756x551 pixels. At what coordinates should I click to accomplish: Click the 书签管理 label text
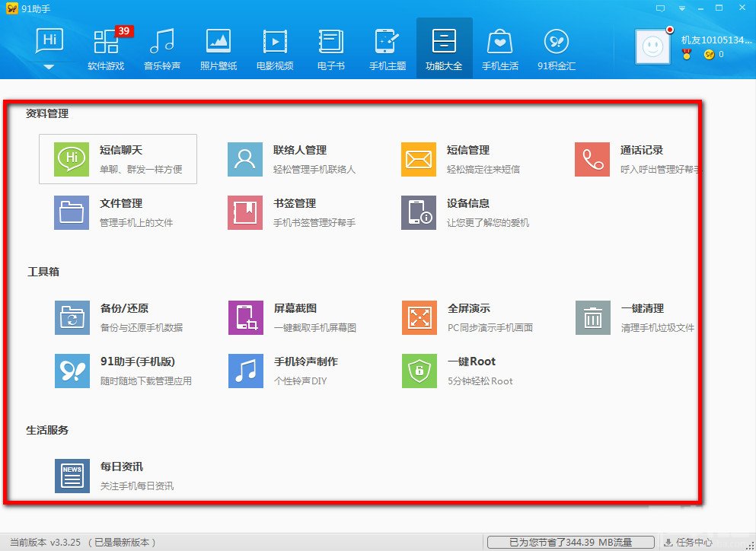295,203
